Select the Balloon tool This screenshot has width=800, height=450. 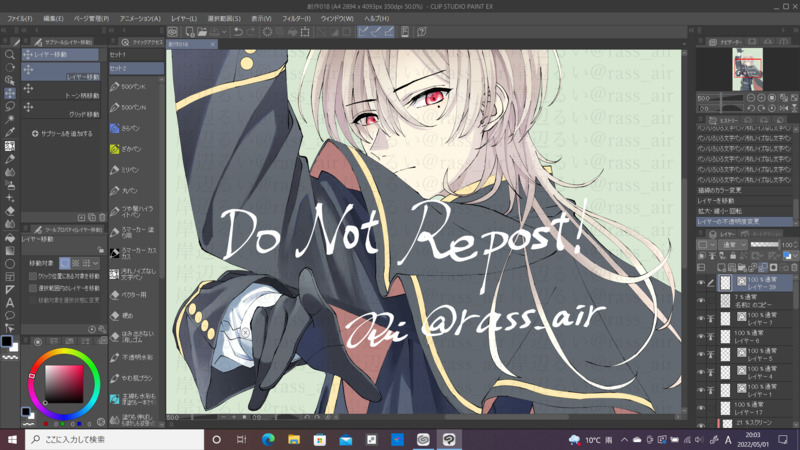tap(9, 315)
